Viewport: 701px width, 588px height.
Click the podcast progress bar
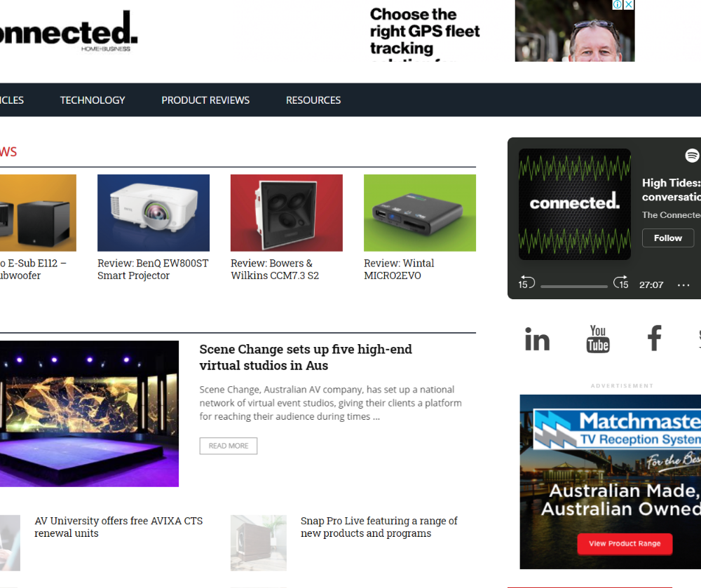tap(573, 287)
